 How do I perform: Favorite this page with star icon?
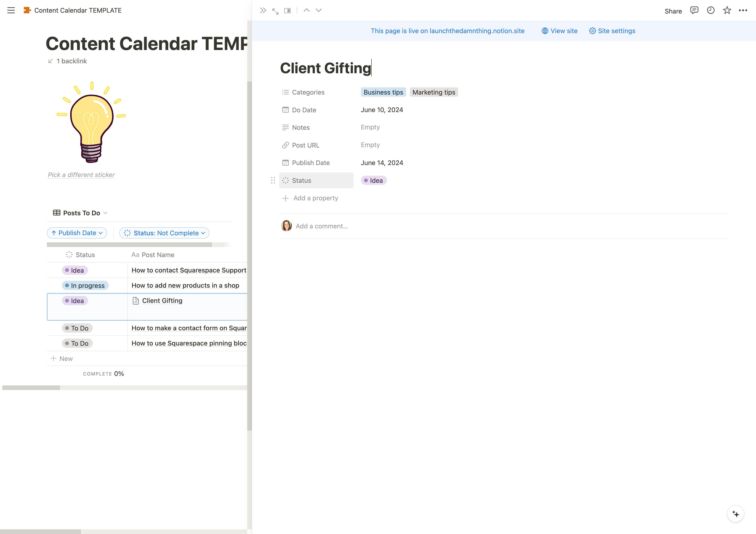tap(727, 11)
